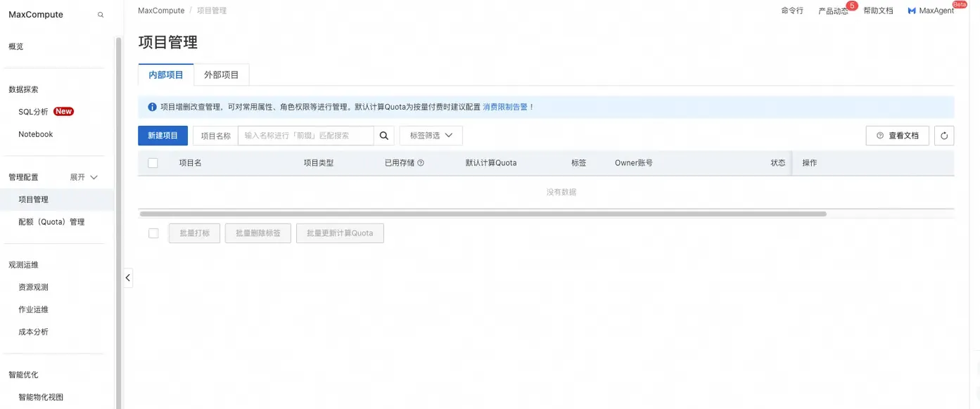The width and height of the screenshot is (980, 409).
Task: Collapse the left sidebar
Action: pyautogui.click(x=127, y=278)
